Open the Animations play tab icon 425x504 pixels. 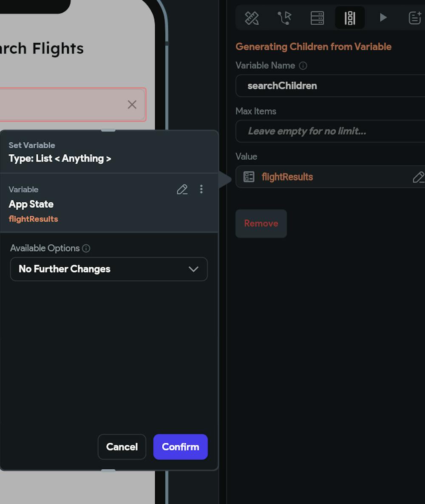click(383, 18)
